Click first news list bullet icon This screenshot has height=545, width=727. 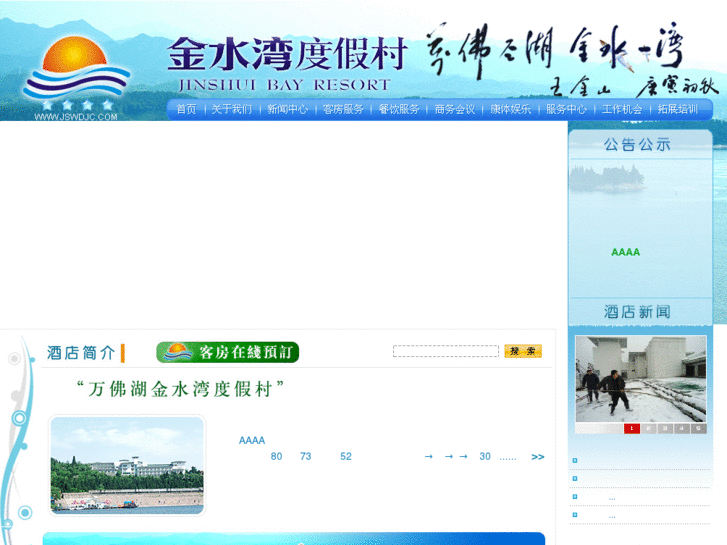coord(575,461)
